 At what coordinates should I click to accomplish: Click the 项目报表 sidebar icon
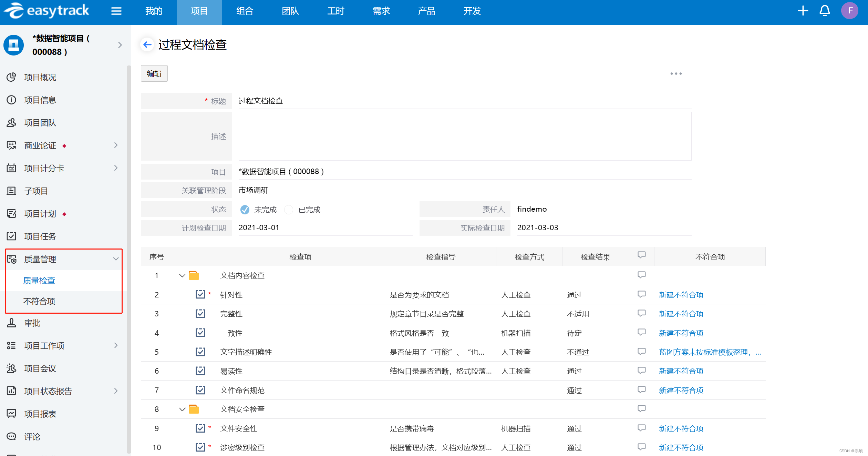click(11, 414)
